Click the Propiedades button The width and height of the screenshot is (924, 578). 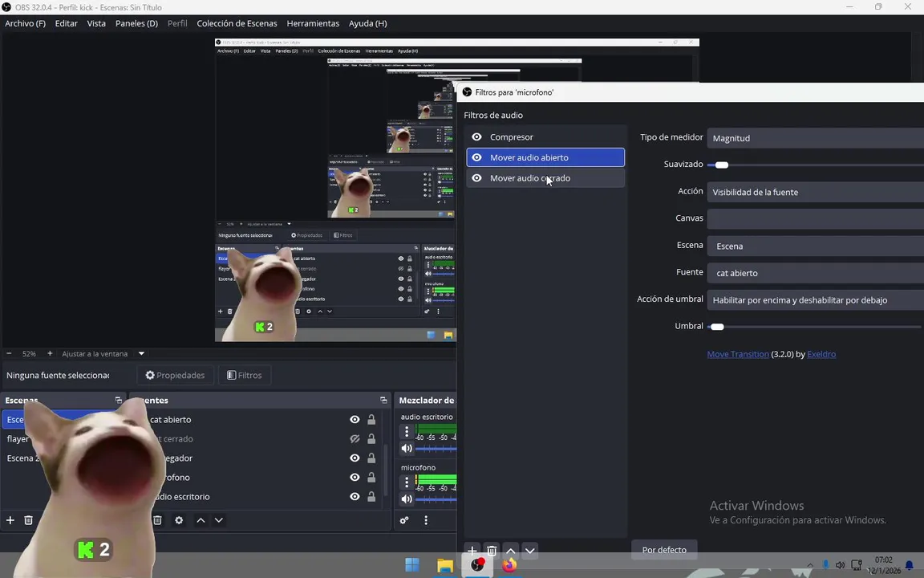(175, 375)
